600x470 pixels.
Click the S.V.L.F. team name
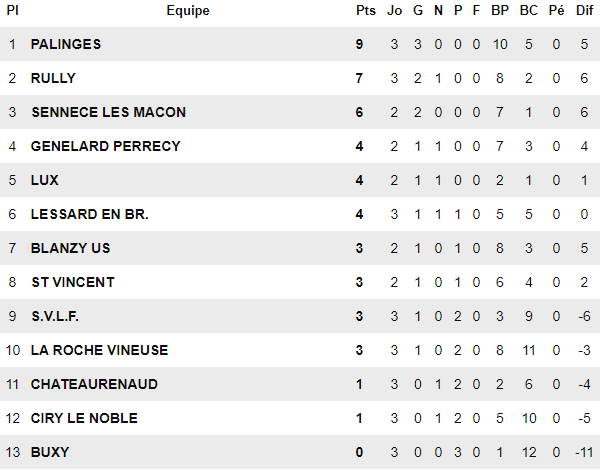55,316
